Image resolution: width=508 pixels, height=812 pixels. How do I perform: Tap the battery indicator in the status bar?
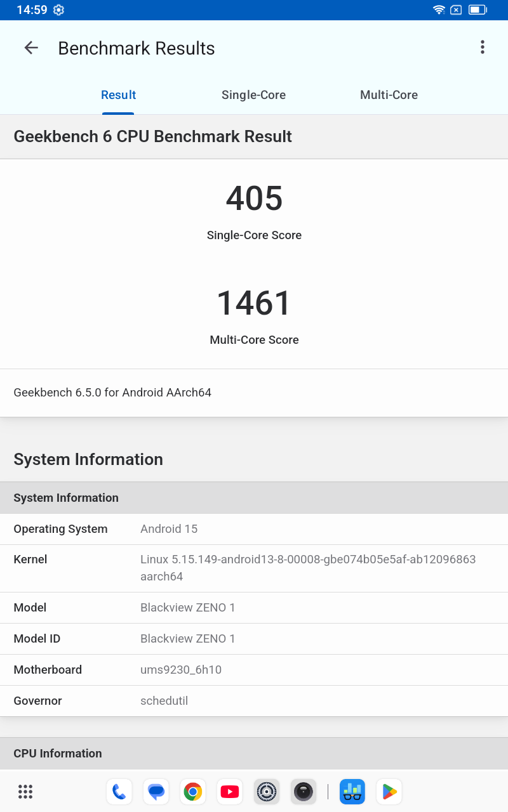click(477, 10)
